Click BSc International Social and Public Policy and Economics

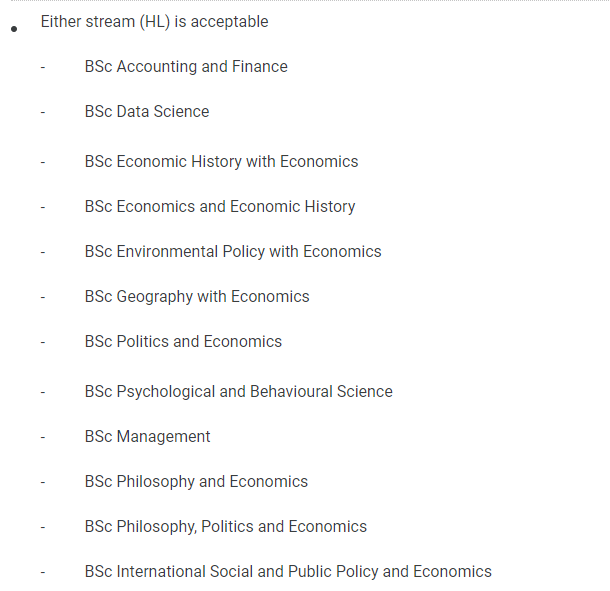pyautogui.click(x=288, y=572)
